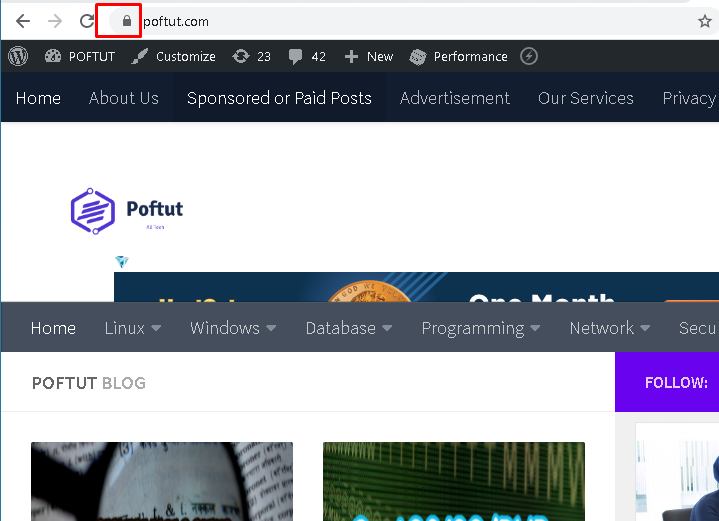This screenshot has height=521, width=719.
Task: Click the POFTUT BLOG heading
Action: pos(89,383)
